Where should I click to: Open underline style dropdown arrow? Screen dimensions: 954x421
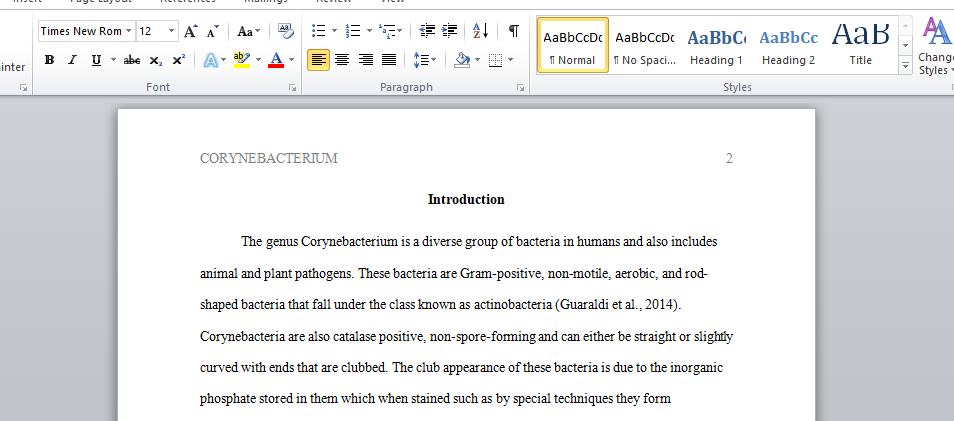click(x=113, y=60)
